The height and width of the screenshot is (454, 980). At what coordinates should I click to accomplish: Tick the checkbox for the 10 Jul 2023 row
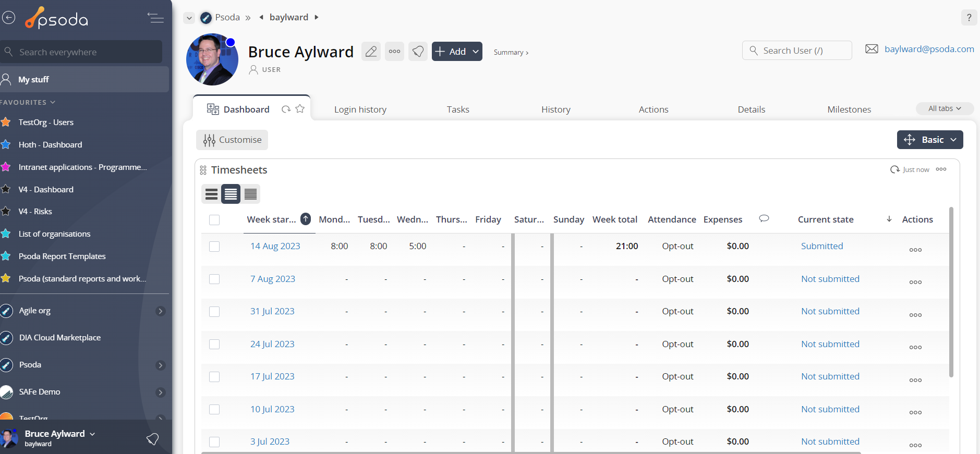[214, 410]
